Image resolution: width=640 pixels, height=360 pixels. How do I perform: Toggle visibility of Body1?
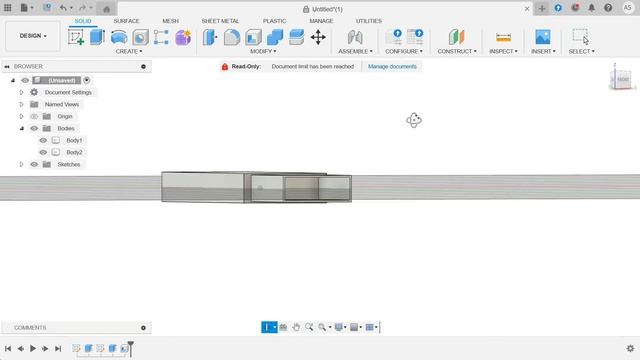(x=43, y=140)
